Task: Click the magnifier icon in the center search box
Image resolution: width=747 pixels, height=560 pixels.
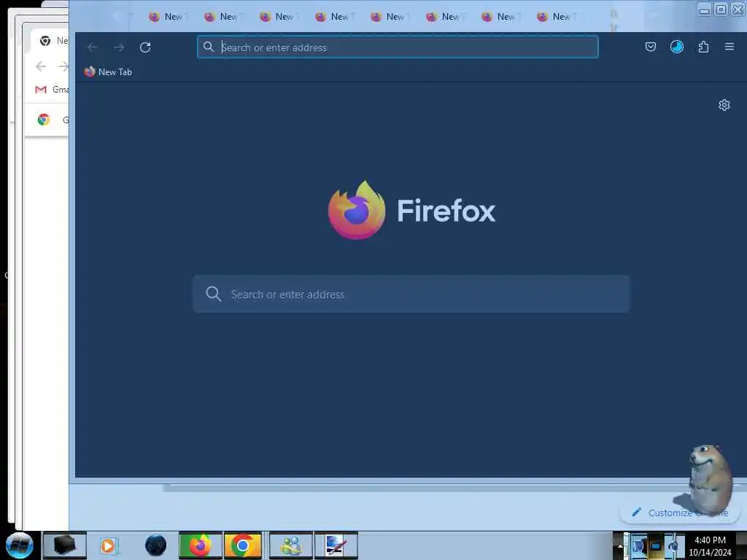Action: (213, 294)
